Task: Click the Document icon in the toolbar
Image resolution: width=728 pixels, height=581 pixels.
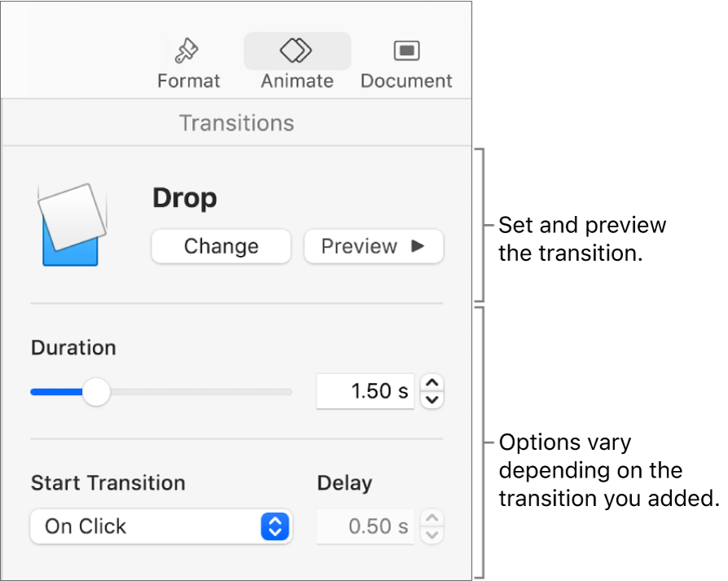Action: point(406,51)
